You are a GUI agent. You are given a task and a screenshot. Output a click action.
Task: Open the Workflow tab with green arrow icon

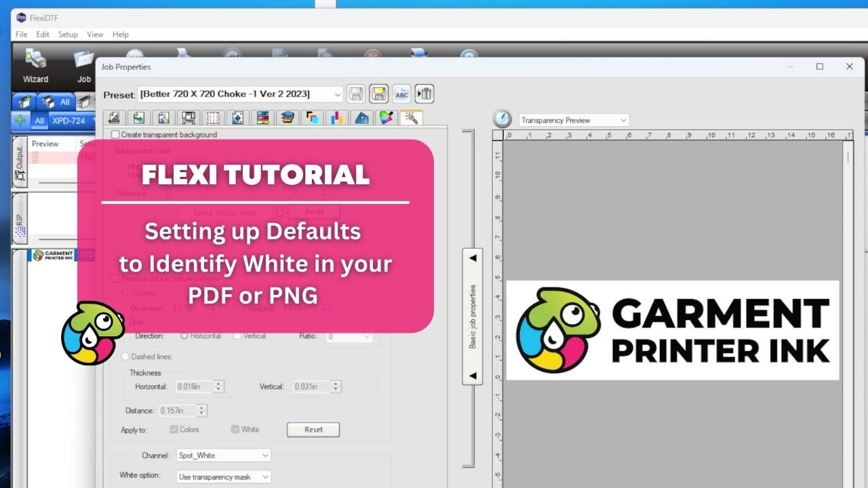coord(139,118)
